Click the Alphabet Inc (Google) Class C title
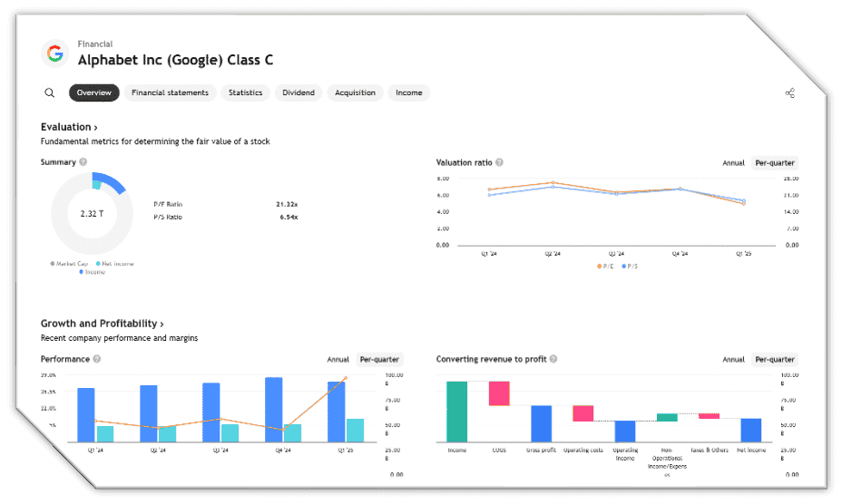Screen dimensions: 842x504 [176, 60]
